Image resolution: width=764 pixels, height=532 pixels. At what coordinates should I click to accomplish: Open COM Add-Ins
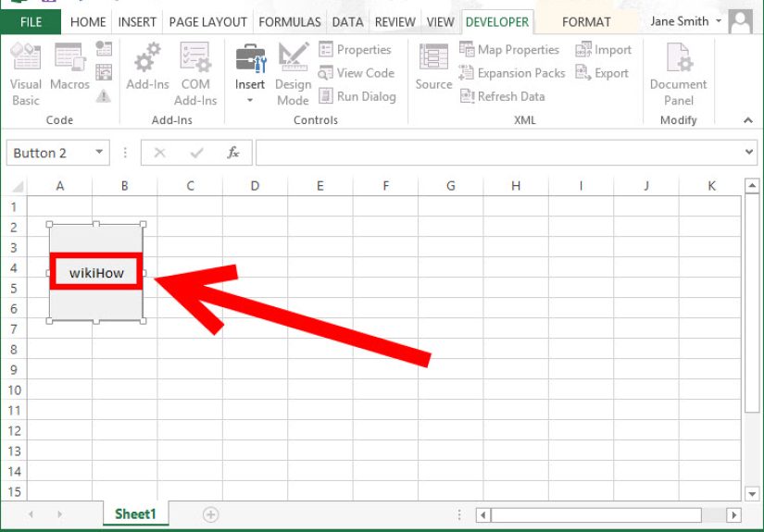[x=195, y=74]
